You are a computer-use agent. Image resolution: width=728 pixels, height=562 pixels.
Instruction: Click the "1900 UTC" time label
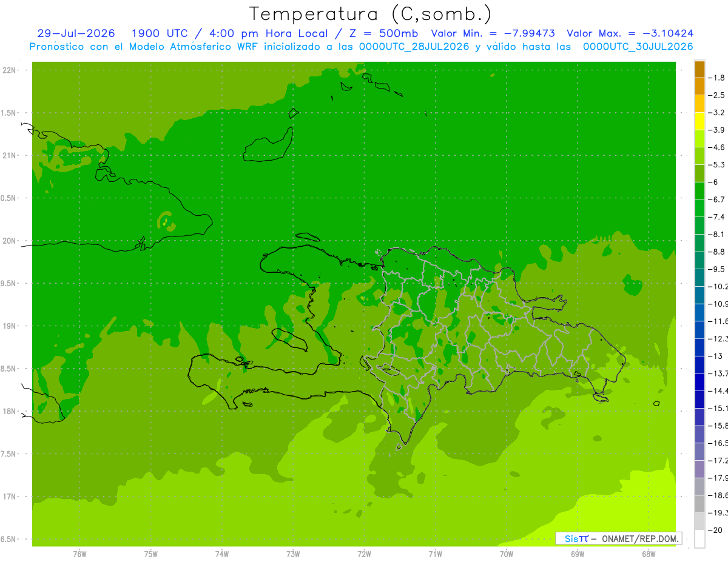(x=160, y=34)
